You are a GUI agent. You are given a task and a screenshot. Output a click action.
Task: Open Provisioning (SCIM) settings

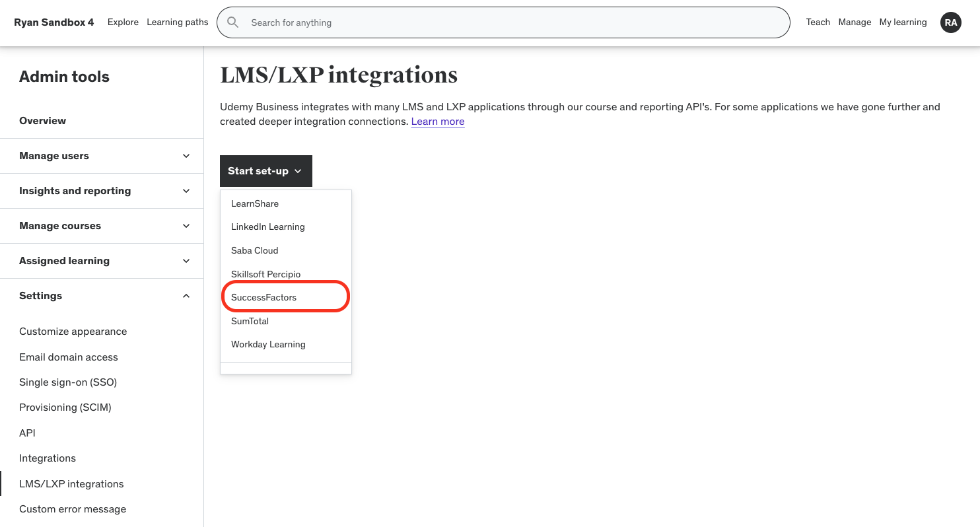(65, 407)
